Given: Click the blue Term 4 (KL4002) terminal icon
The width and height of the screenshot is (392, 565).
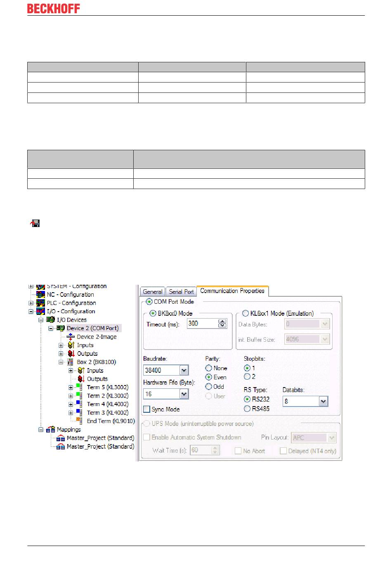Looking at the screenshot, I should [78, 404].
